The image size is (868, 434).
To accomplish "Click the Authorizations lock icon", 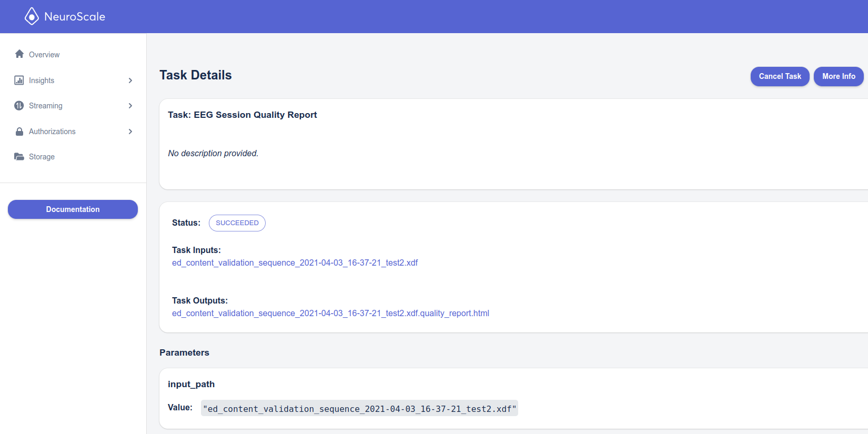I will coord(19,132).
